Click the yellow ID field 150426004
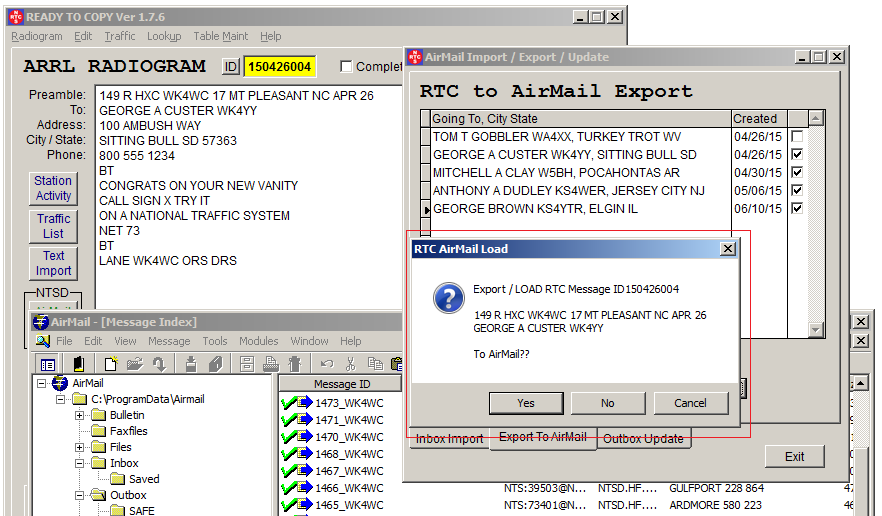 pyautogui.click(x=280, y=67)
